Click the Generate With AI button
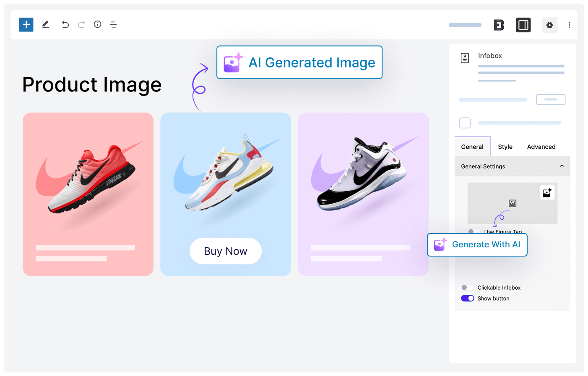Image resolution: width=588 pixels, height=376 pixels. [477, 244]
